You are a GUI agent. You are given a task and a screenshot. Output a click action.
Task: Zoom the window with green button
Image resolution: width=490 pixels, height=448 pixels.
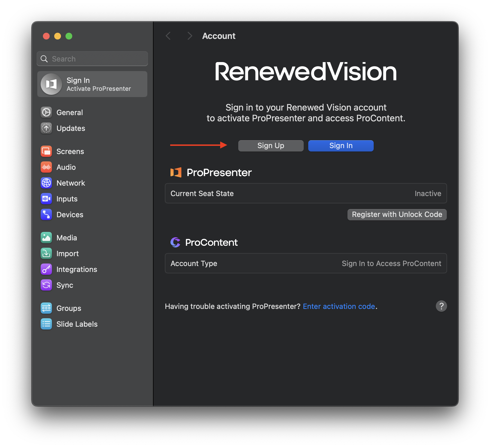coord(69,36)
